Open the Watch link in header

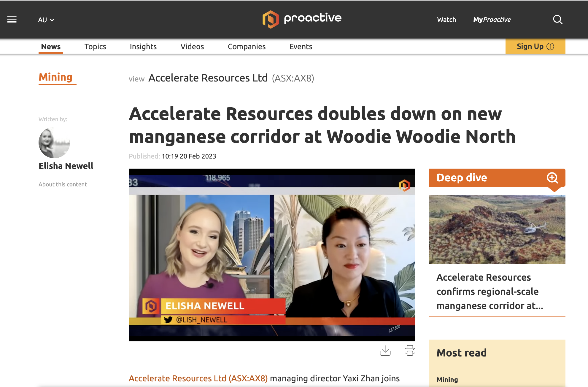[x=446, y=20]
